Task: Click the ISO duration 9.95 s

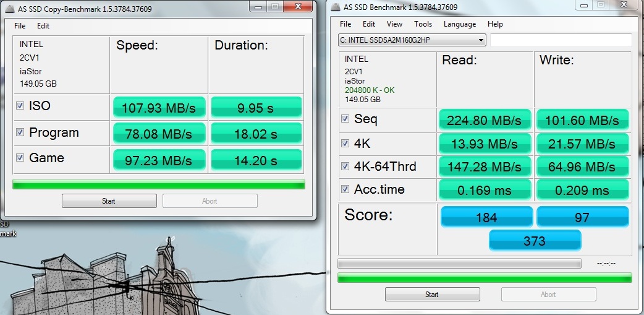Action: (256, 107)
